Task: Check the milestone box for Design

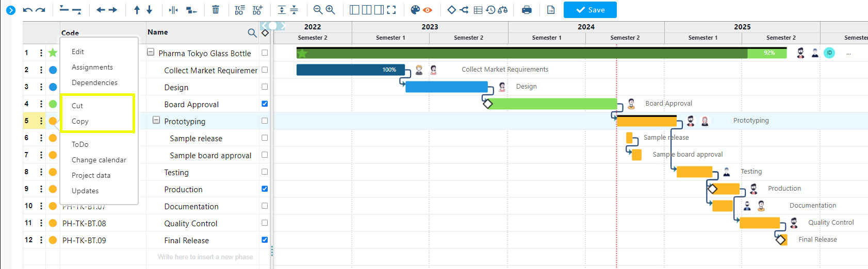Action: click(265, 87)
